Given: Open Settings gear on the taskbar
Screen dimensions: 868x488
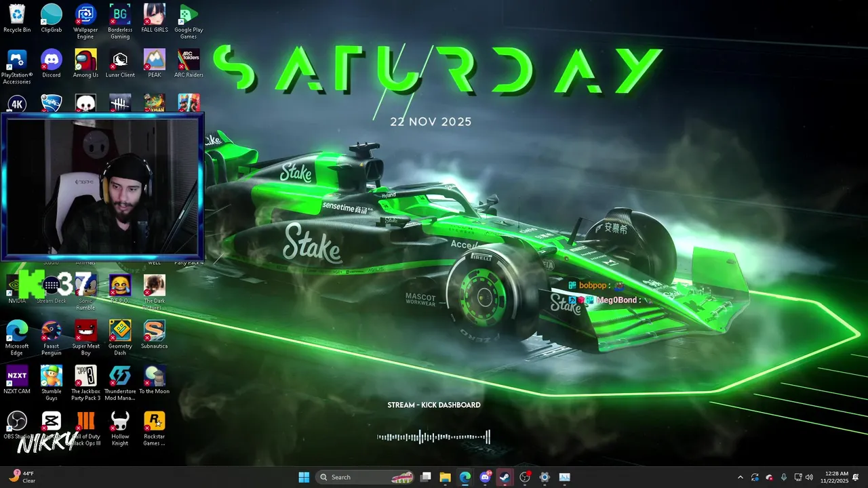Looking at the screenshot, I should point(545,477).
